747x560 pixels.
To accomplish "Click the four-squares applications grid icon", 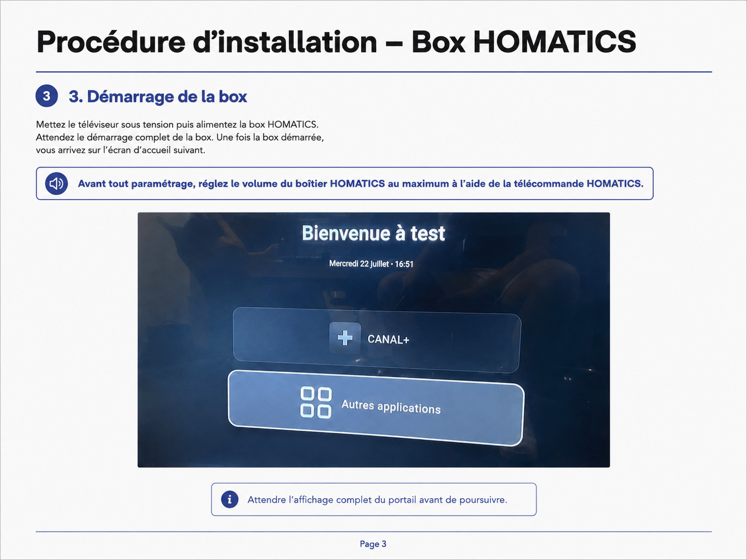I will point(316,403).
